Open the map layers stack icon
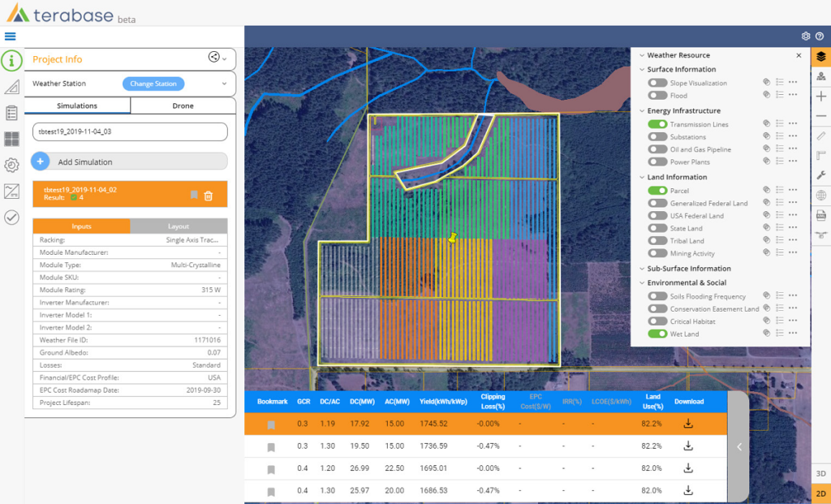831x504 pixels. coord(820,56)
